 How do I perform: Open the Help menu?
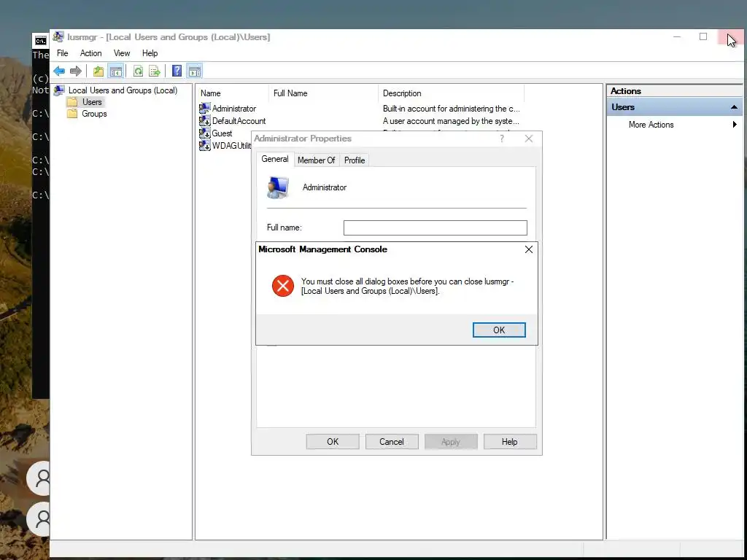[x=150, y=53]
